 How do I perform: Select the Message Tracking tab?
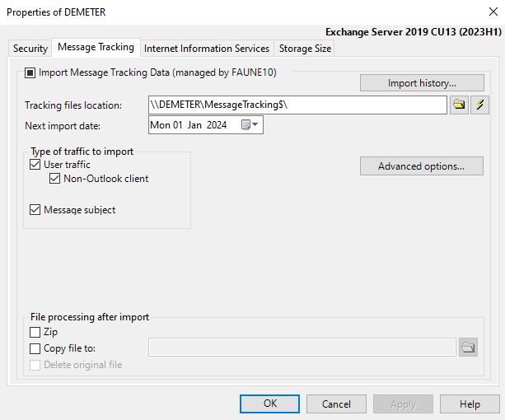(x=96, y=47)
